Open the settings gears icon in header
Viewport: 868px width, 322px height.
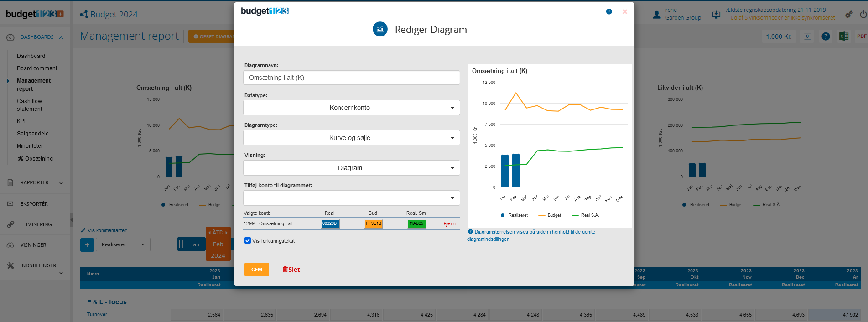(849, 15)
